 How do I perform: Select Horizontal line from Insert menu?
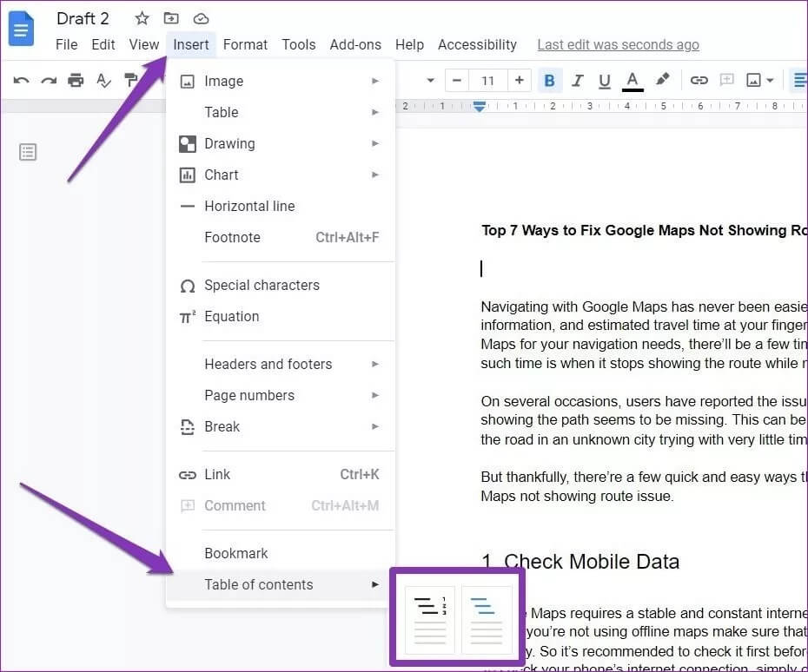tap(249, 206)
